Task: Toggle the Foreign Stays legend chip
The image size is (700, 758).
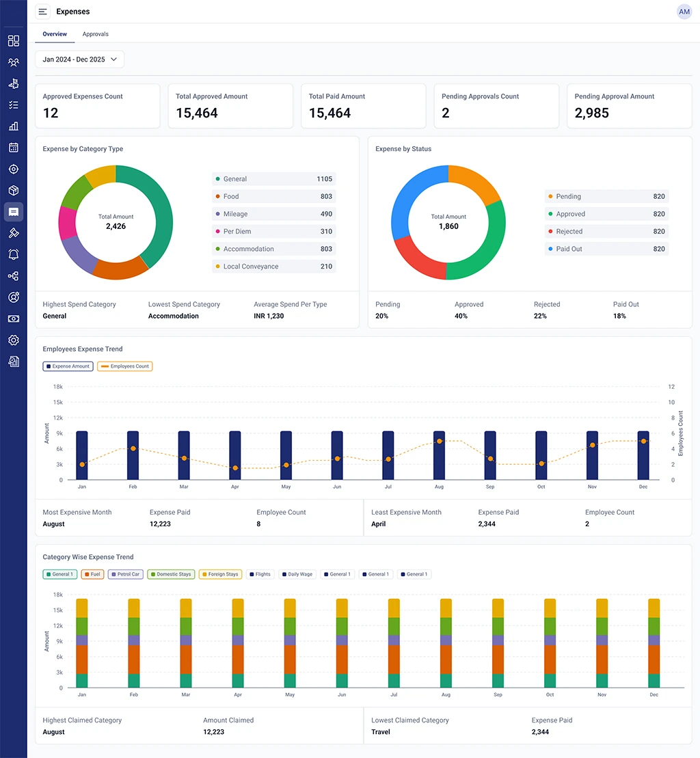Action: click(220, 574)
